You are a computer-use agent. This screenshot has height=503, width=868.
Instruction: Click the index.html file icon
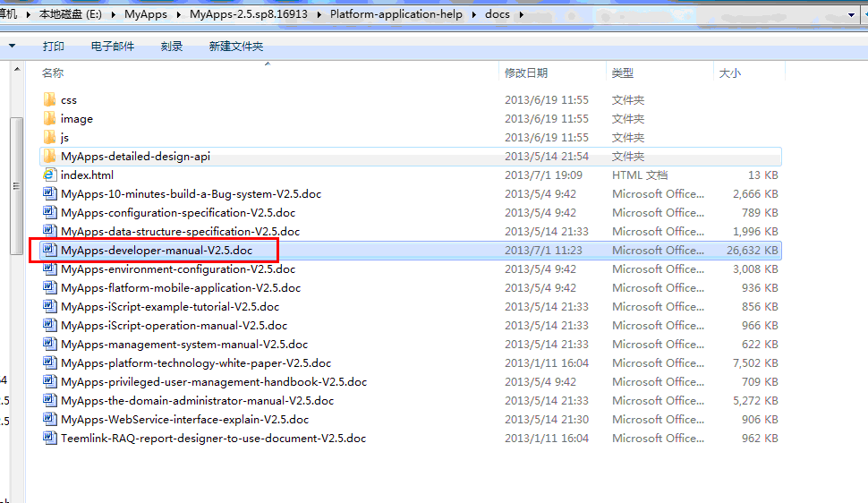click(x=49, y=175)
